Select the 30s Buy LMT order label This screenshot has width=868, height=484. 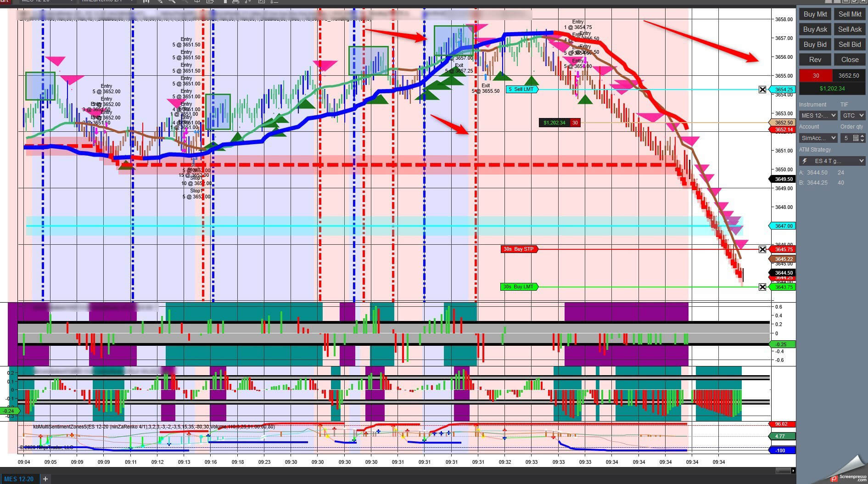519,287
